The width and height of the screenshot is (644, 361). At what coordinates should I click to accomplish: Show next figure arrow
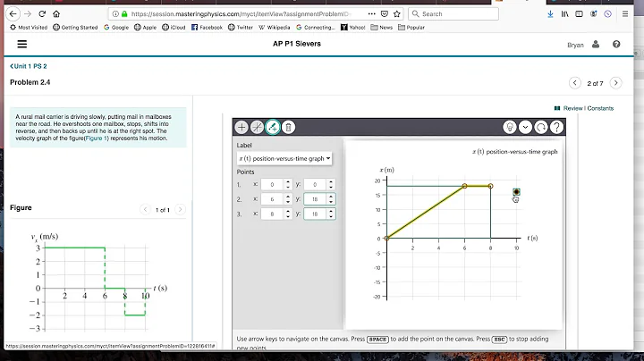click(x=180, y=210)
